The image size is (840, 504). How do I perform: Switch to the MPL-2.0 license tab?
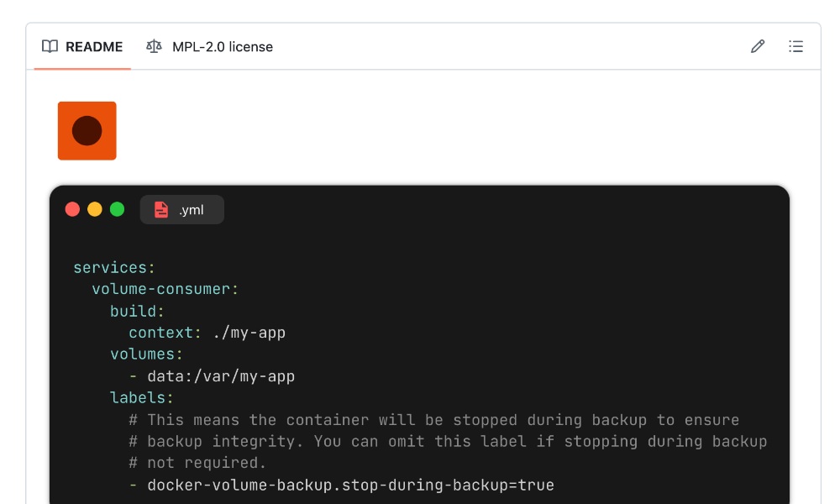(x=223, y=46)
